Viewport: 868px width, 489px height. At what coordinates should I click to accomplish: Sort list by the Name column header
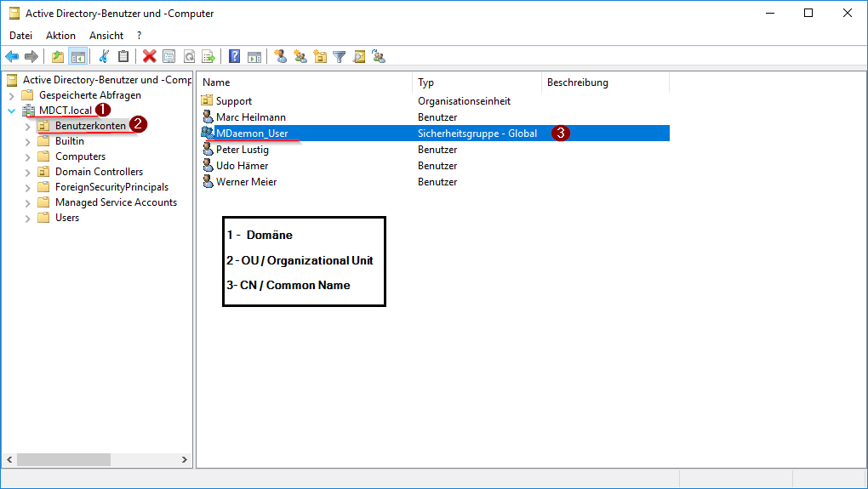pos(305,82)
